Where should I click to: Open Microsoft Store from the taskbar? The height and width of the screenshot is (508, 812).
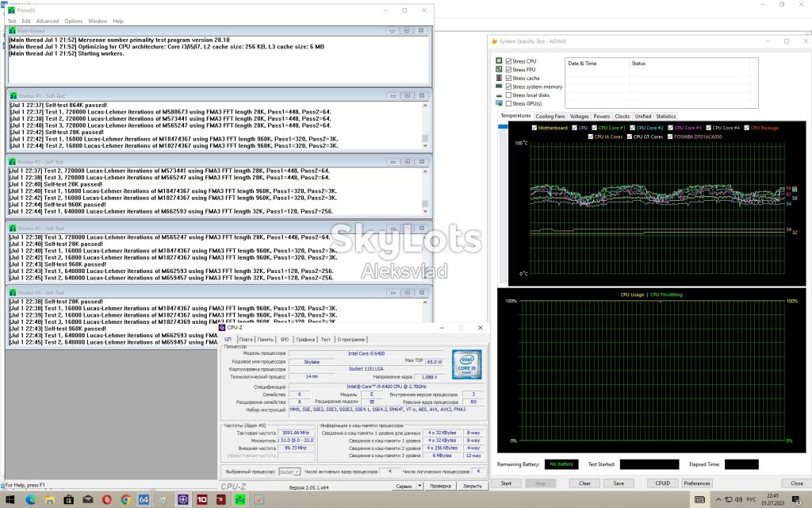click(x=68, y=500)
